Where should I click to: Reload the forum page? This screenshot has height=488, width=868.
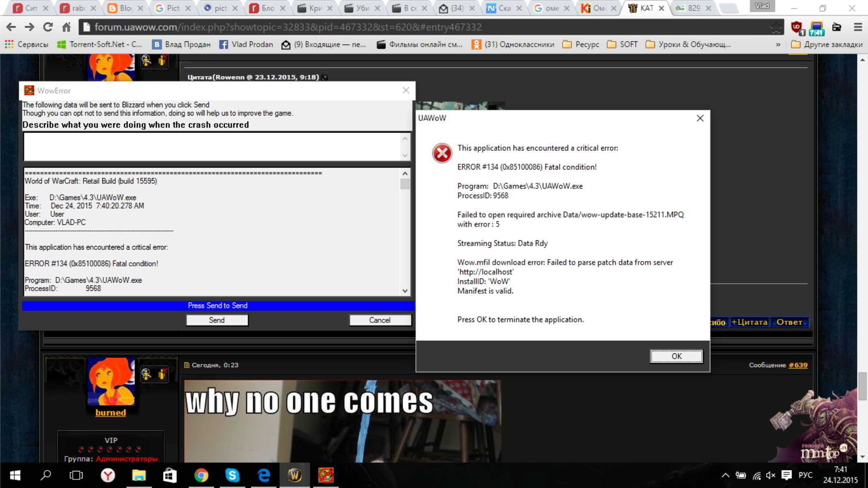click(48, 27)
